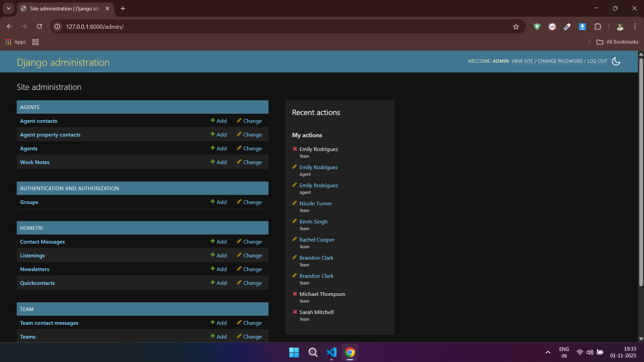
Task: Open the color picker eyedropper extension
Action: coord(567,27)
